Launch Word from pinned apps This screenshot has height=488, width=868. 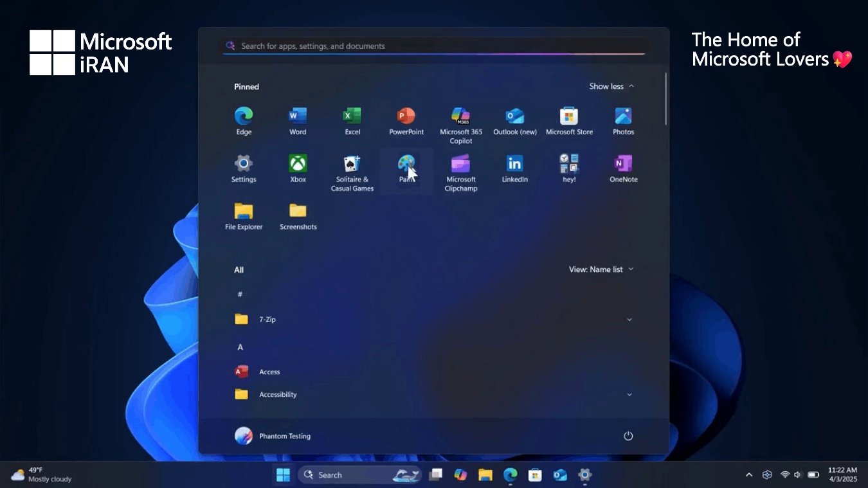coord(298,122)
